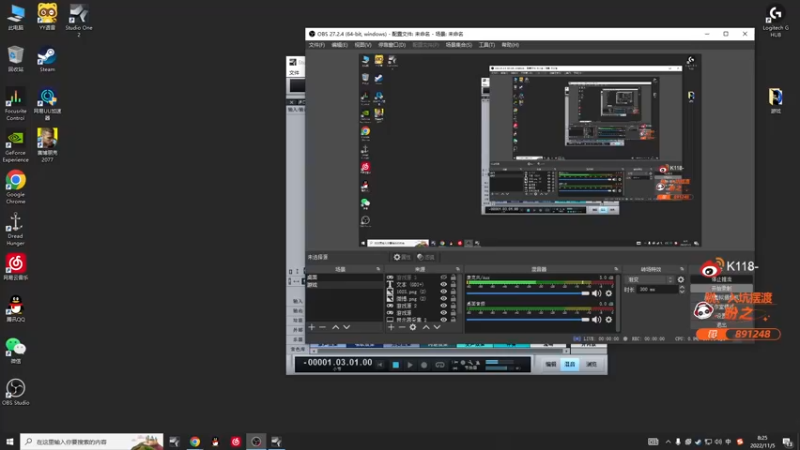
Task: Move the selected source up
Action: pos(426,327)
